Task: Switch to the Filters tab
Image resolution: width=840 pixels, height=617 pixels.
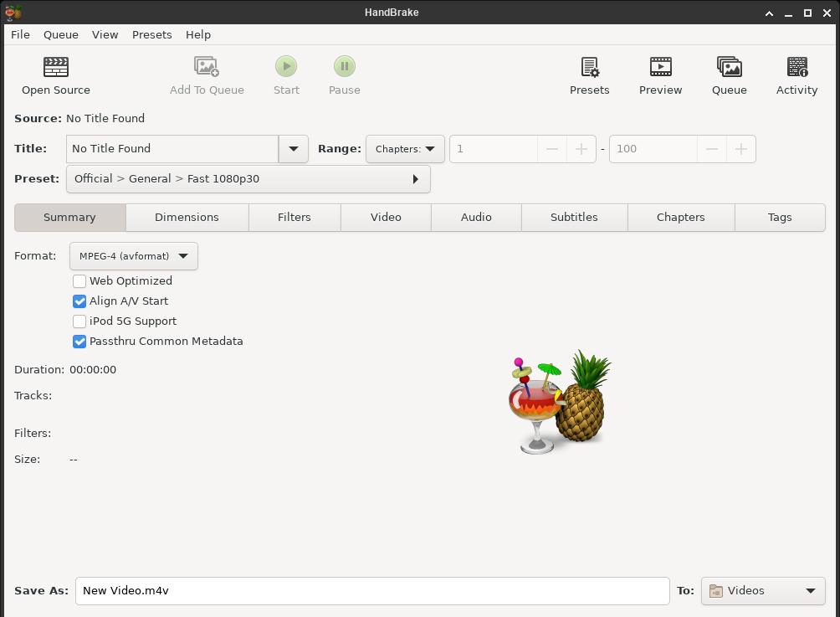Action: pyautogui.click(x=295, y=217)
